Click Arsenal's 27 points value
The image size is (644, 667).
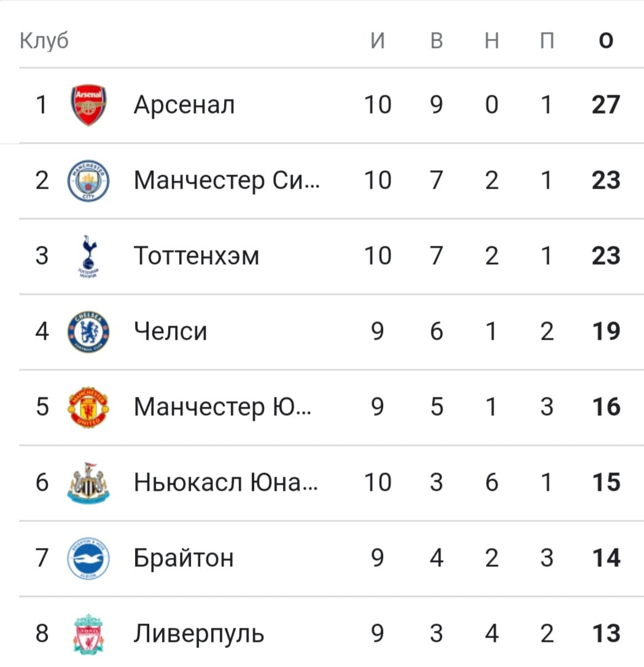[x=606, y=104]
